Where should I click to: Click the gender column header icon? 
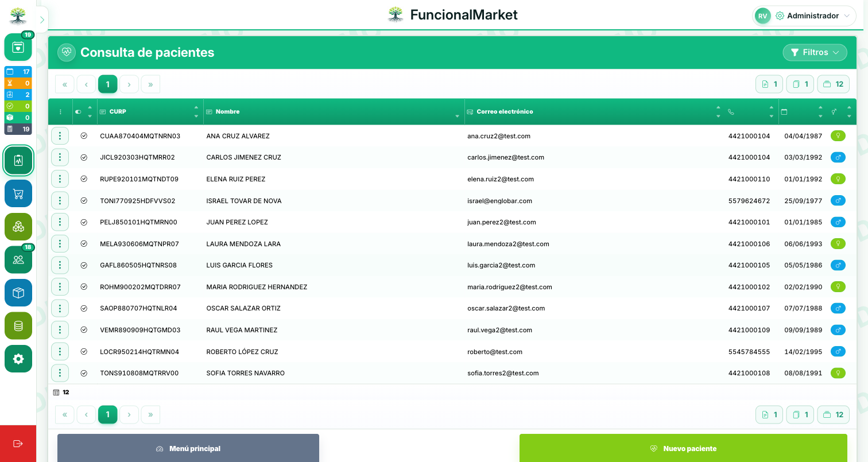834,112
